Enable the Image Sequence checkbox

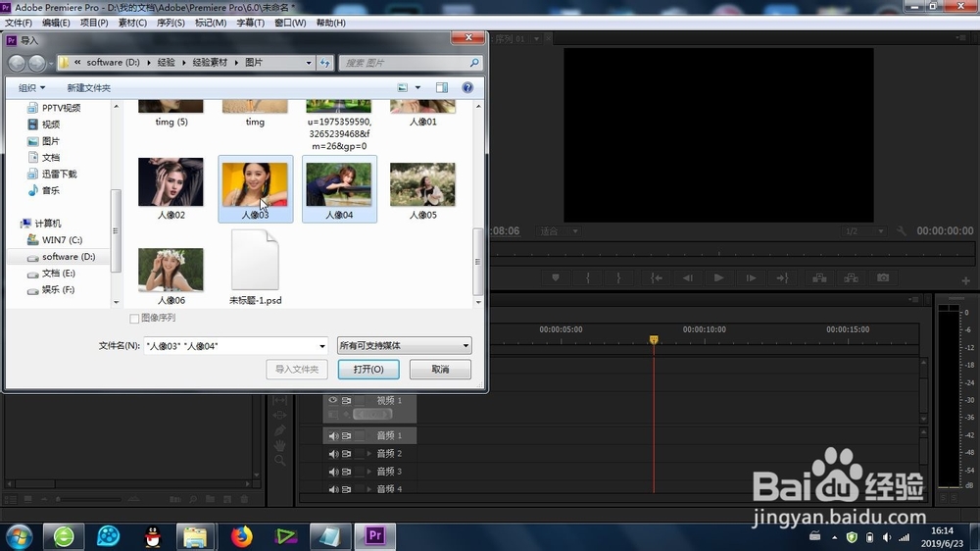133,319
